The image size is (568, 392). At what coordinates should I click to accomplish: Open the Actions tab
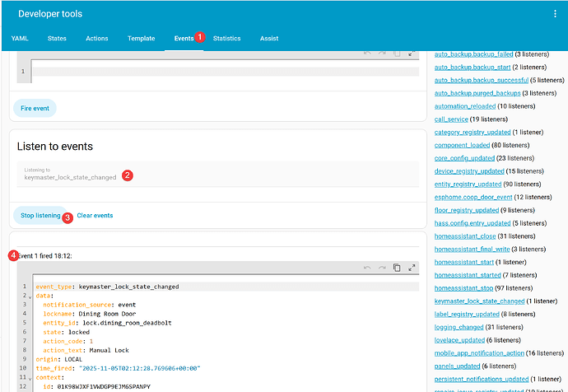(x=96, y=39)
